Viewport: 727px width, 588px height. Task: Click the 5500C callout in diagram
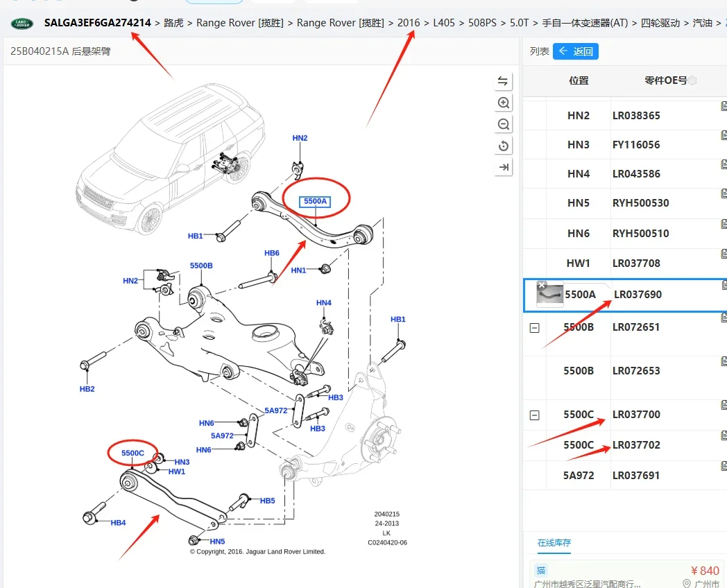click(132, 453)
